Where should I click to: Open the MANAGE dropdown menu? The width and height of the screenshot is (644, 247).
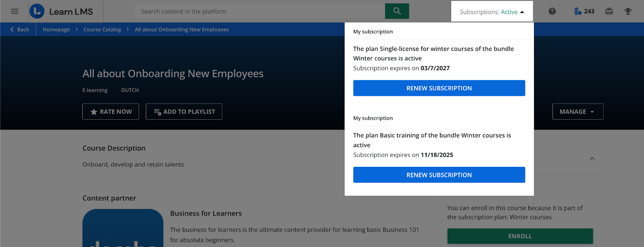coord(578,112)
